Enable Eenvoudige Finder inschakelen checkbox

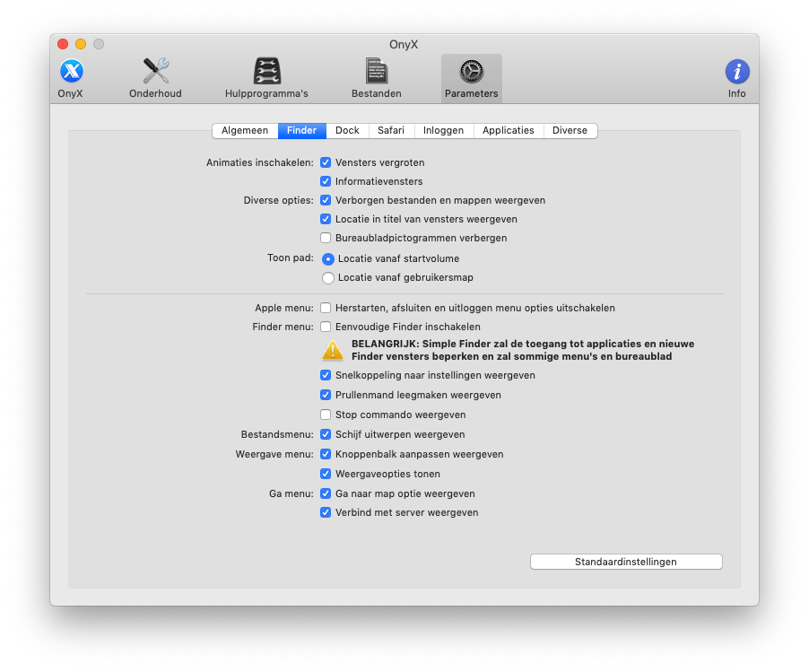click(x=326, y=327)
